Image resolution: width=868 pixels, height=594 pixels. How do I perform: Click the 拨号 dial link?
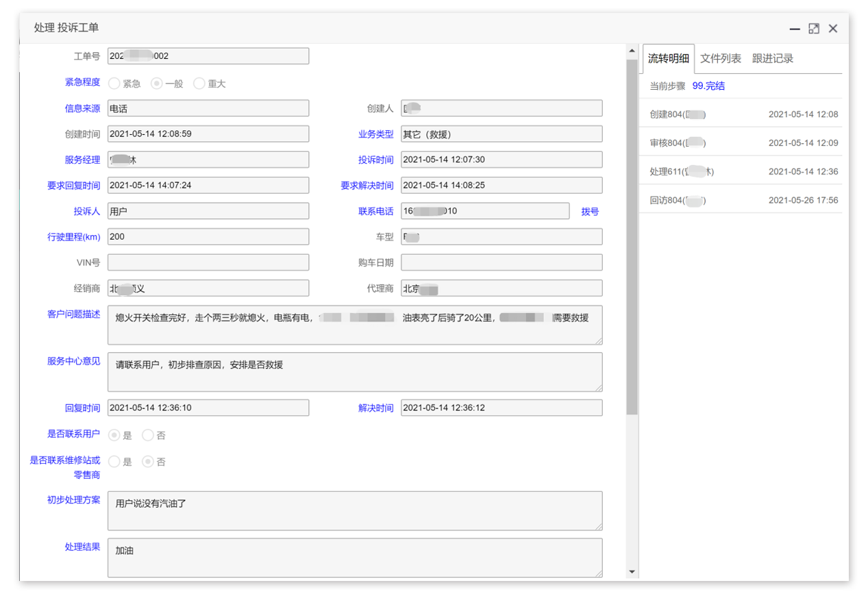pyautogui.click(x=590, y=212)
